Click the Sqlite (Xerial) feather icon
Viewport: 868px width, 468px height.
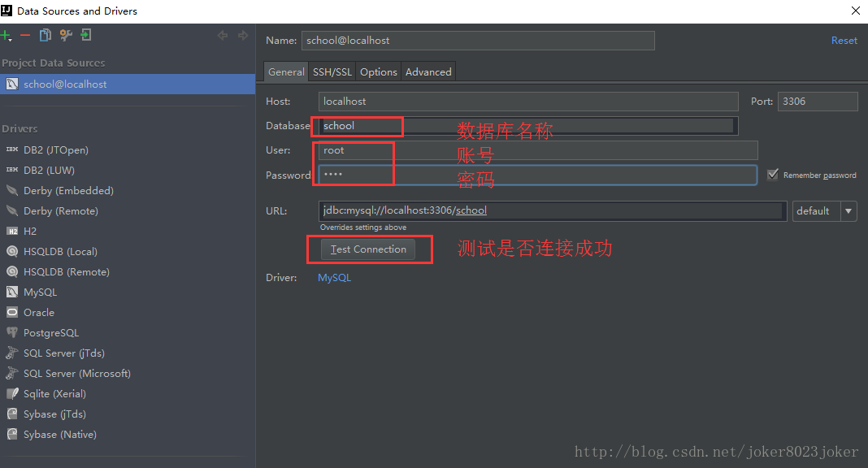click(x=12, y=394)
